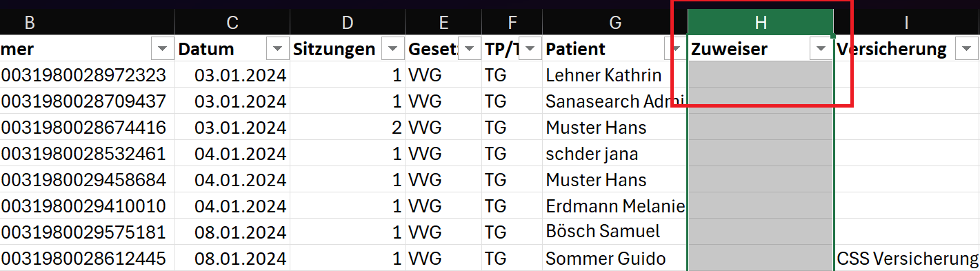Open the TP/TG column filter arrow

coord(530,49)
